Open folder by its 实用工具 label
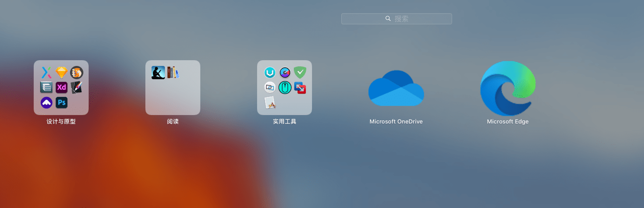 click(x=285, y=121)
